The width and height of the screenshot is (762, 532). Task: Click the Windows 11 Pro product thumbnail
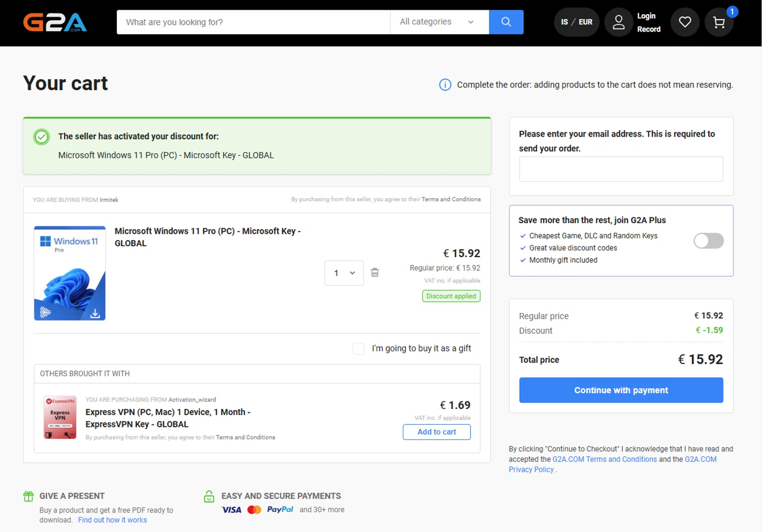coord(70,273)
